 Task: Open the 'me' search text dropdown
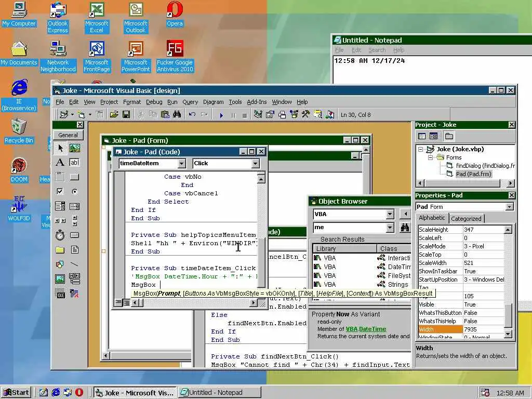390,228
